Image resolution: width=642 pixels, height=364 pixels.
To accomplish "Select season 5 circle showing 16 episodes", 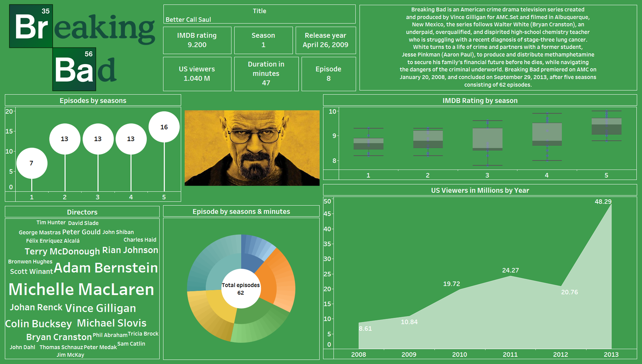I will click(x=164, y=128).
